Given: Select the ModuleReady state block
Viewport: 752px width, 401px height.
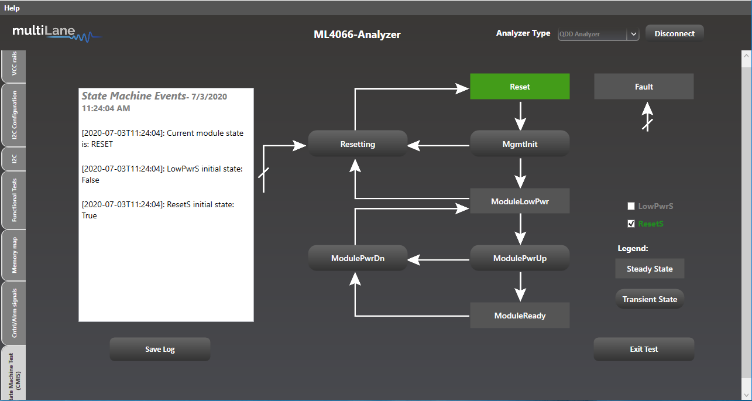Looking at the screenshot, I should [x=519, y=316].
